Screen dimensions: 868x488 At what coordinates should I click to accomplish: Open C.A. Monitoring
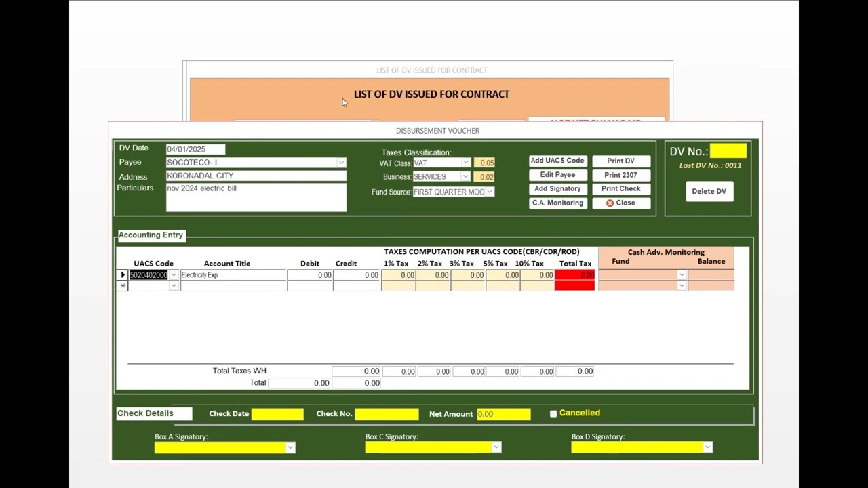click(557, 203)
